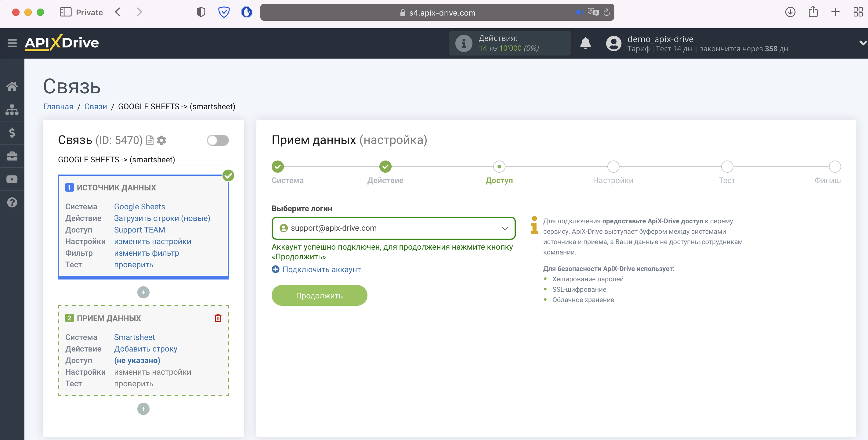Click the Google Sheets system link
The image size is (868, 440).
point(139,207)
